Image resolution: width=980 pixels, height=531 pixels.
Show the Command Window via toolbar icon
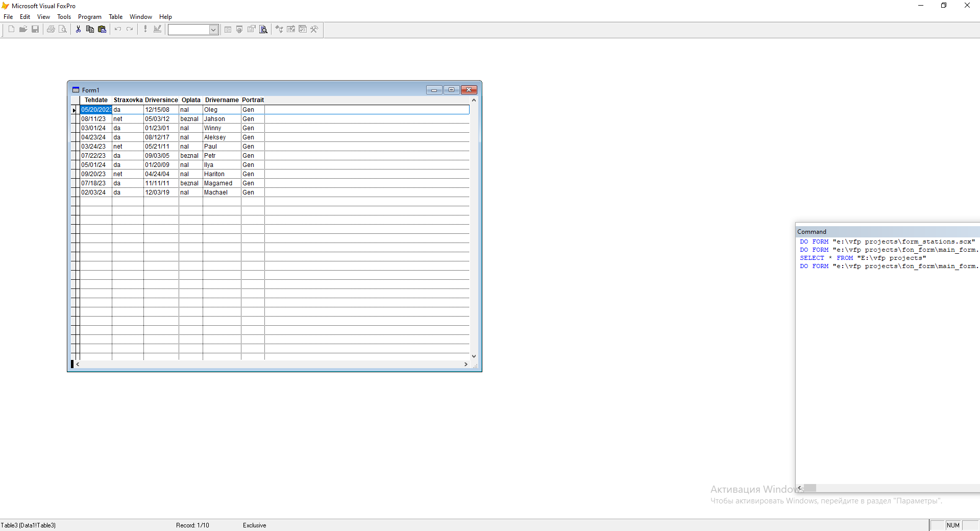pos(228,29)
